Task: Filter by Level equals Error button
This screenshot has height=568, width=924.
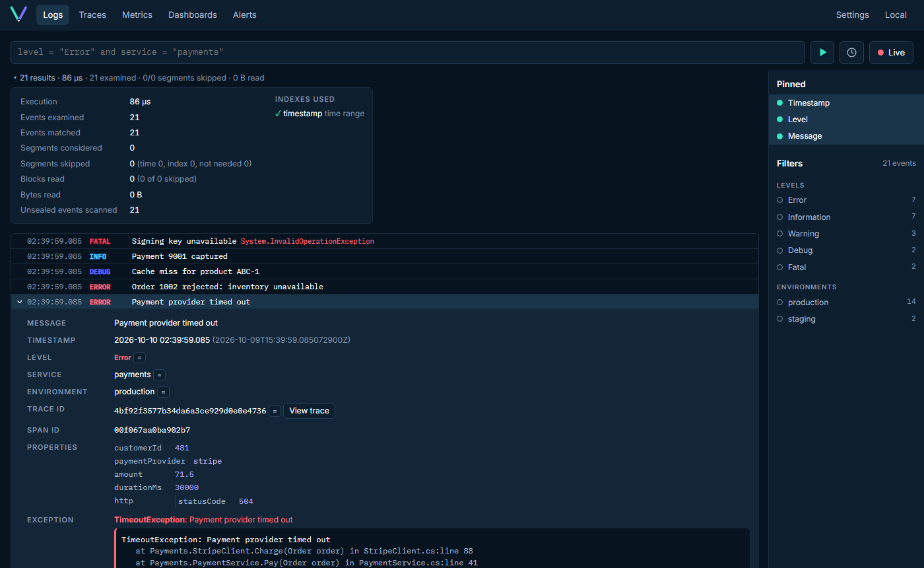Action: pyautogui.click(x=139, y=357)
